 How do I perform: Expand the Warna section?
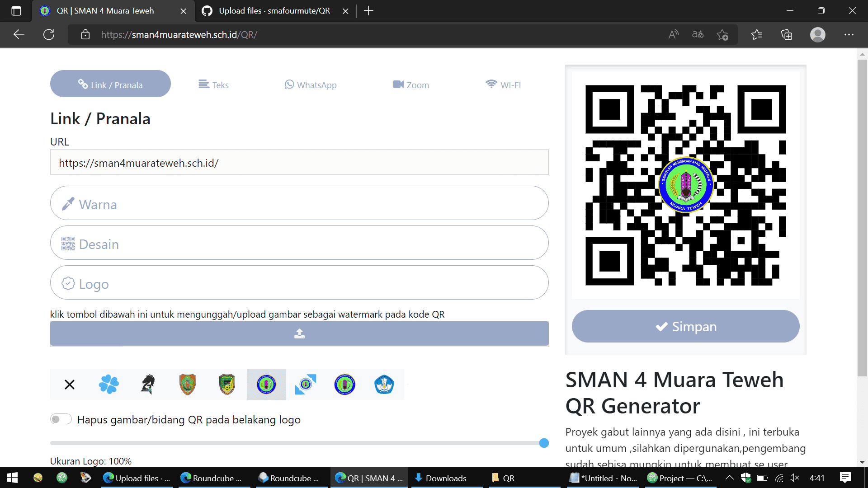click(299, 203)
